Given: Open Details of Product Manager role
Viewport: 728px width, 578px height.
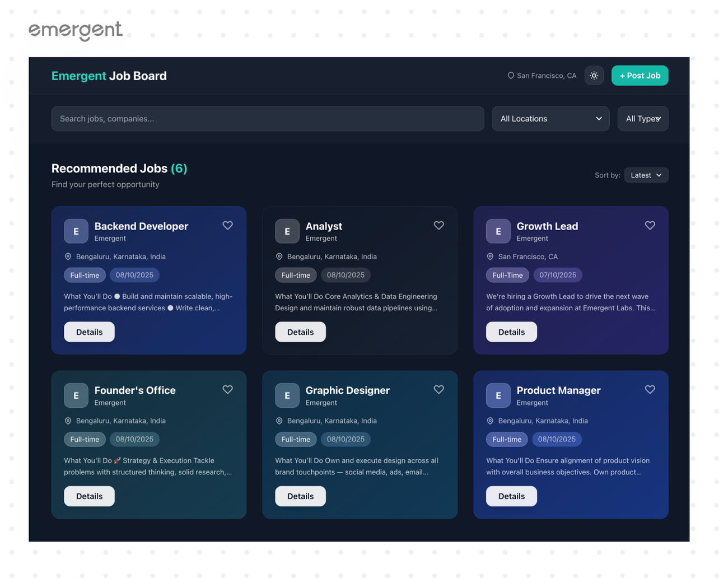Looking at the screenshot, I should (511, 496).
